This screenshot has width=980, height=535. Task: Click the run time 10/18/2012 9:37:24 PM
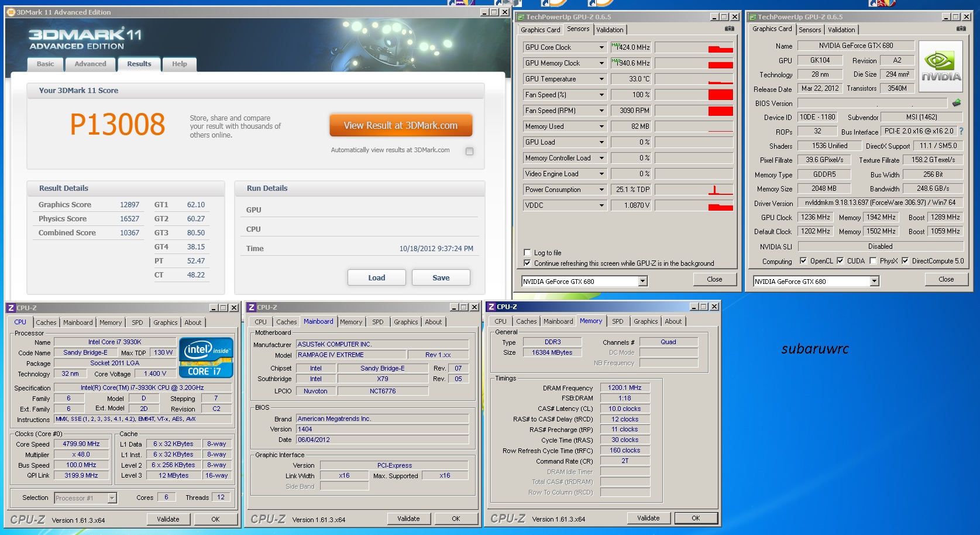[x=436, y=249]
